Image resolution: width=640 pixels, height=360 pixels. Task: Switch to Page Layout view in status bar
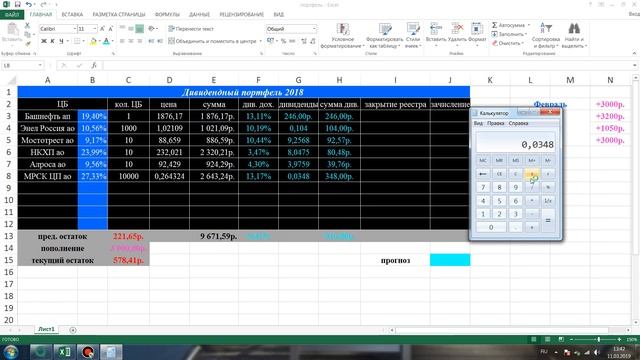click(x=547, y=340)
